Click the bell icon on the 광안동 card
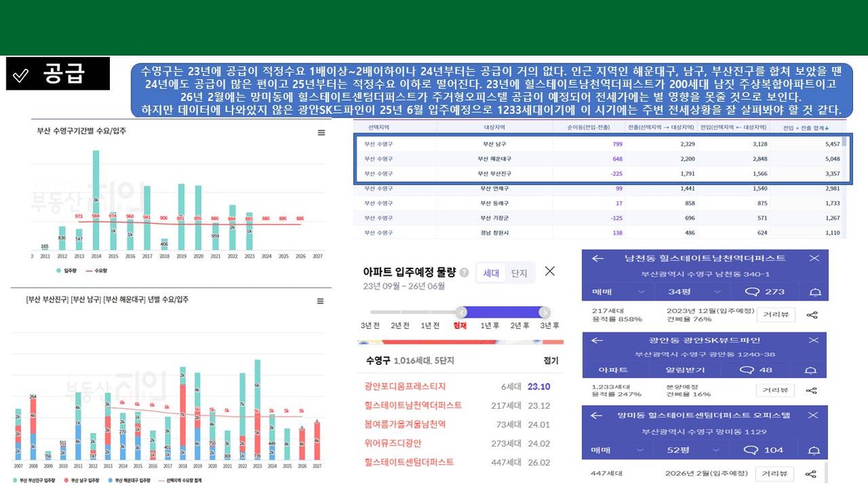This screenshot has height=488, width=868. point(810,370)
